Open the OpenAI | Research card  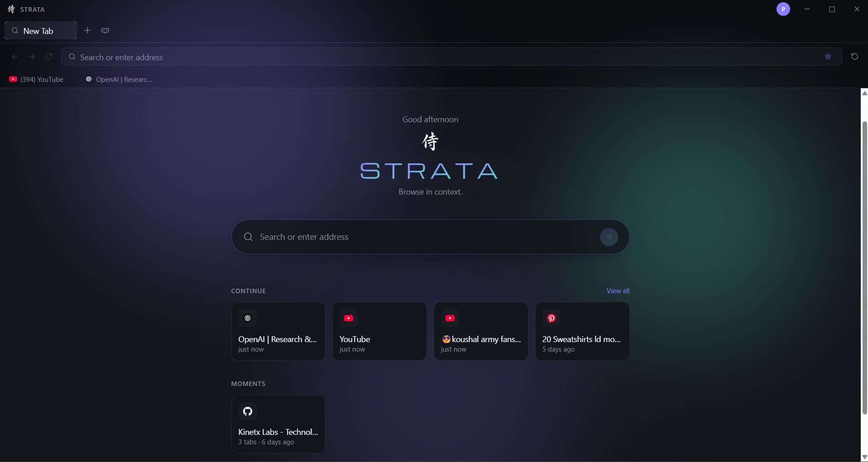(278, 331)
